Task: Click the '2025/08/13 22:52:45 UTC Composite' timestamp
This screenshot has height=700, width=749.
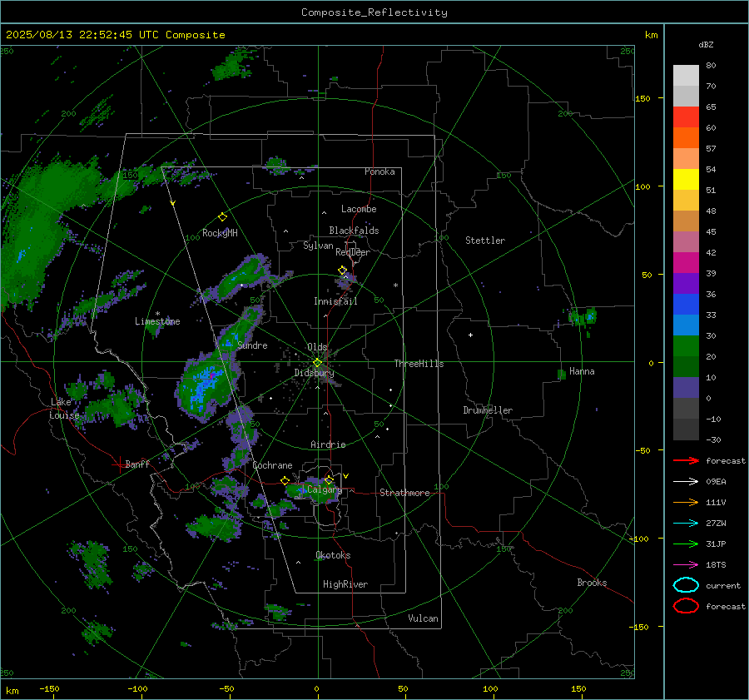Action: tap(116, 35)
